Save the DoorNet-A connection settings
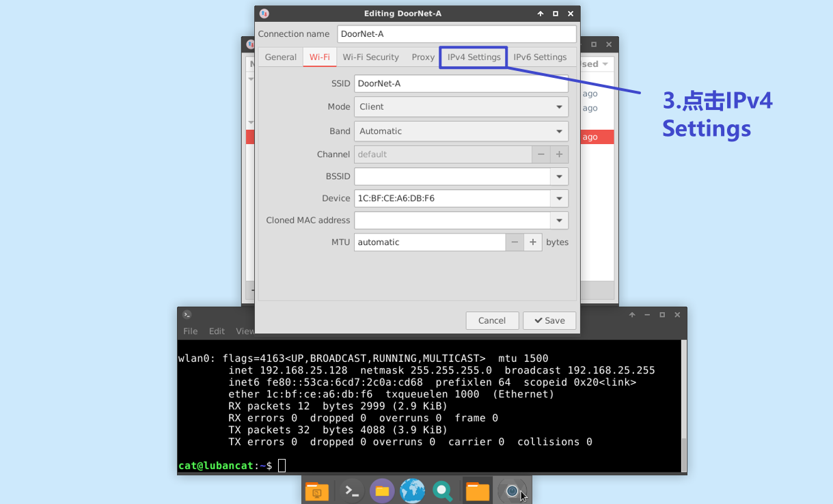The height and width of the screenshot is (504, 833). click(549, 320)
